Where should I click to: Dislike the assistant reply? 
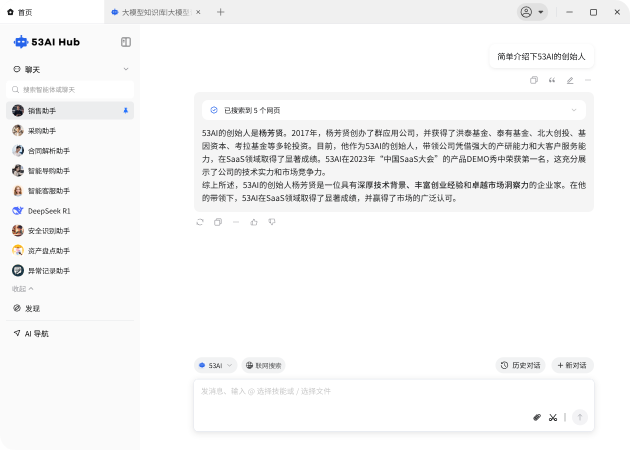(272, 222)
